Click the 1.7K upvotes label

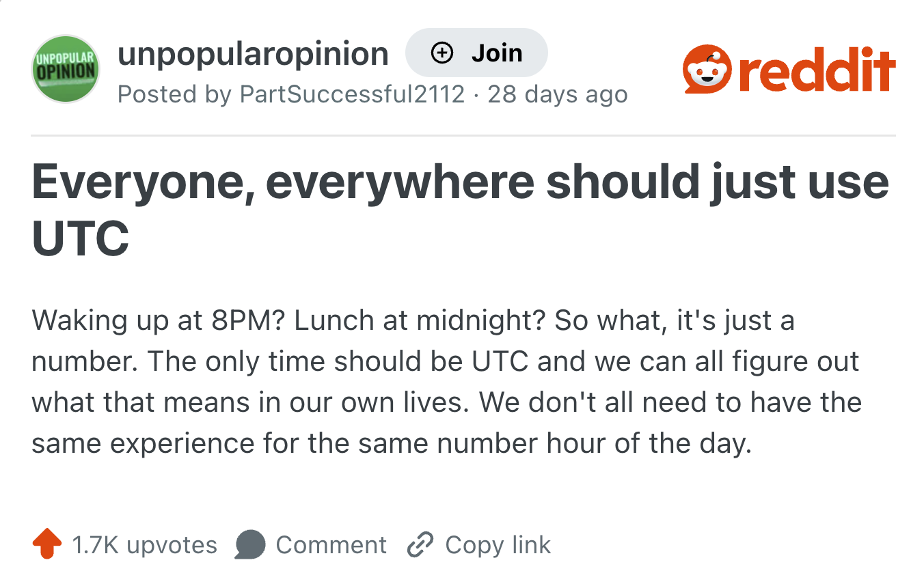click(144, 545)
